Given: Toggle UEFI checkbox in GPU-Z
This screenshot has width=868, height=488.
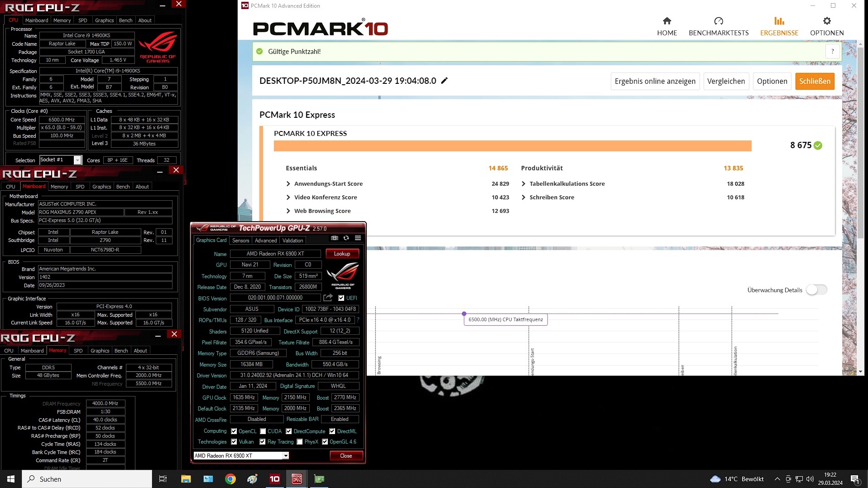Looking at the screenshot, I should coord(341,298).
